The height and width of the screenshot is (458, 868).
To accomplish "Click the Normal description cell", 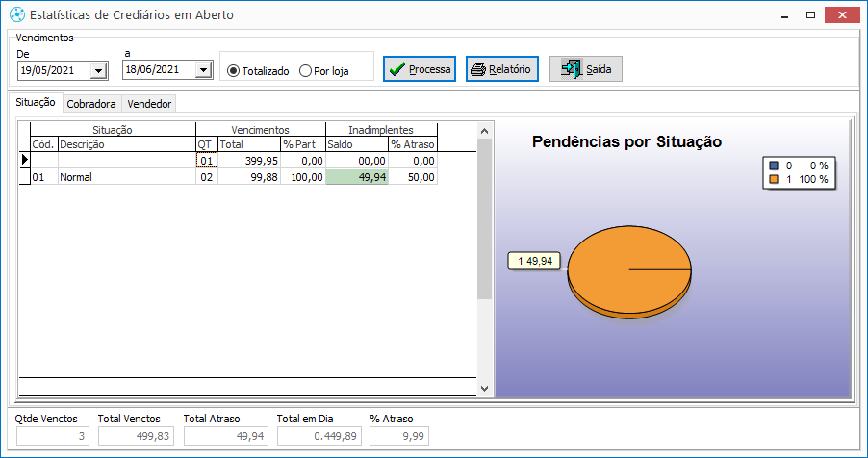I will pyautogui.click(x=127, y=177).
